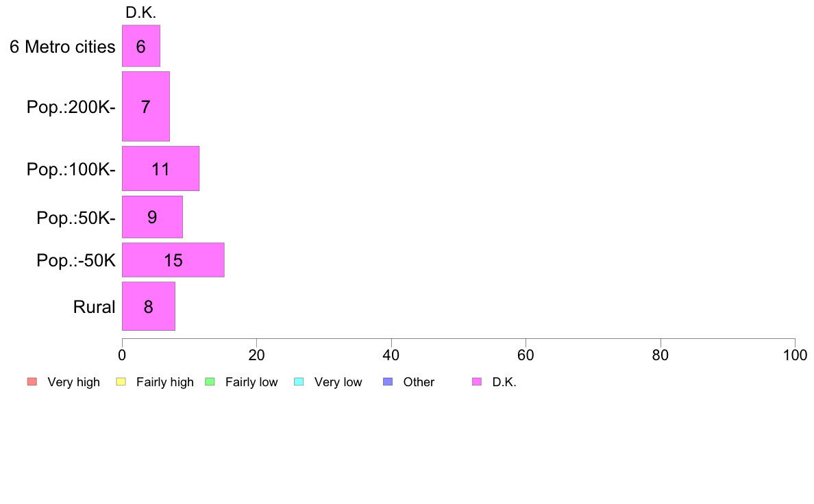Click the Very low cyan legend swatch
The width and height of the screenshot is (814, 504).
click(299, 382)
